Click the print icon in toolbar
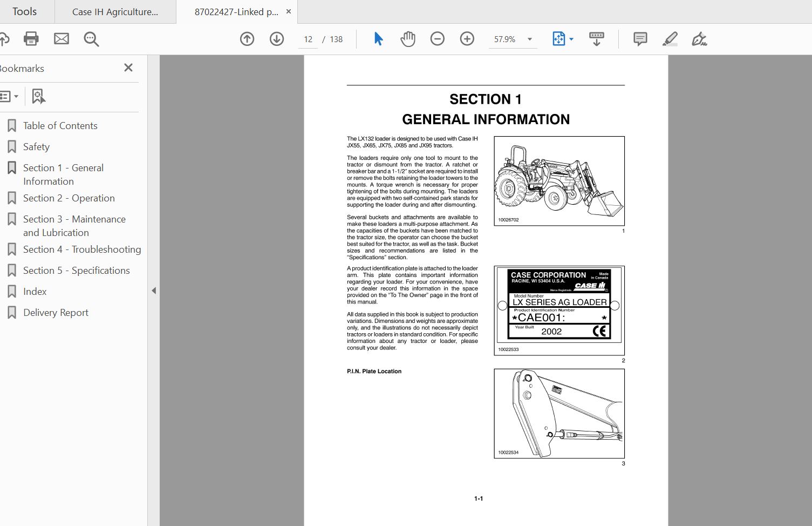The width and height of the screenshot is (812, 526). pos(31,39)
